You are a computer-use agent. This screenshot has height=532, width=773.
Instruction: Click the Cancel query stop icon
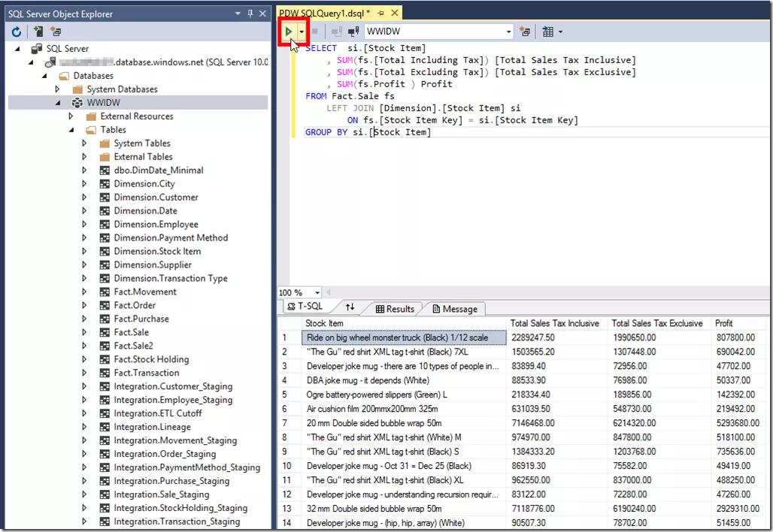coord(315,32)
